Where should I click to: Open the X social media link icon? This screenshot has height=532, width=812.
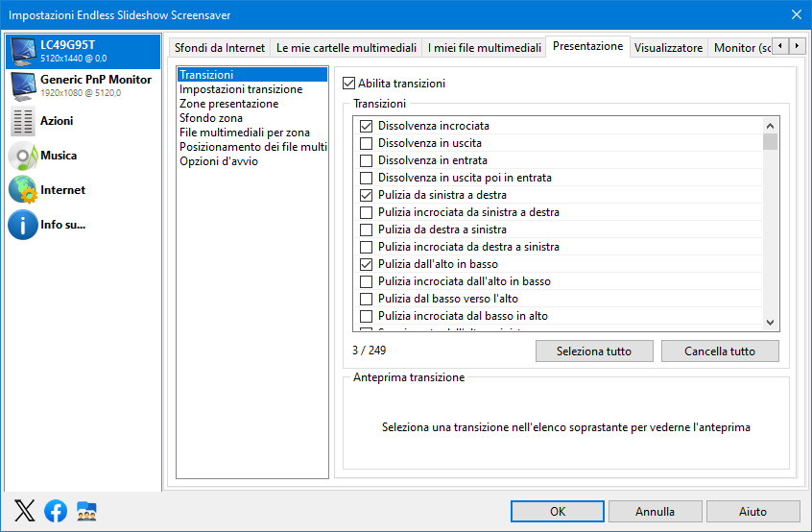click(24, 511)
